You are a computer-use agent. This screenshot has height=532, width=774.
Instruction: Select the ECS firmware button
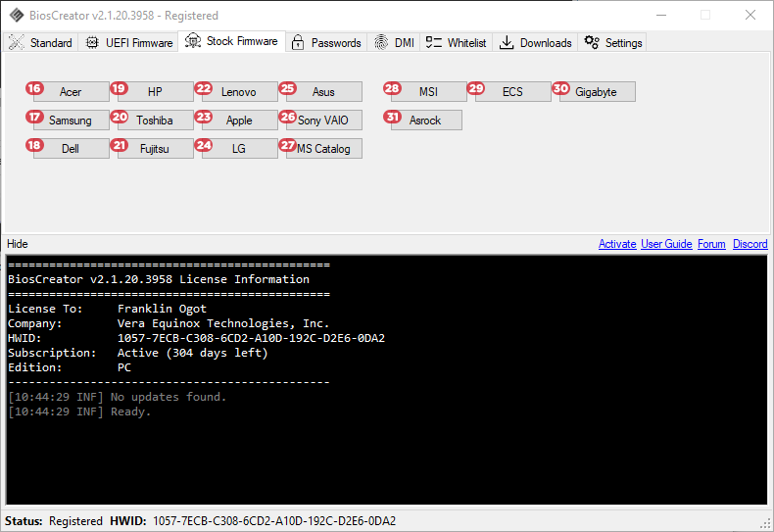click(x=512, y=92)
